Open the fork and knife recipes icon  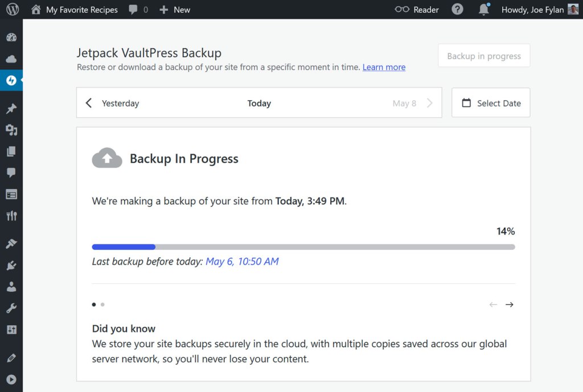[x=11, y=216]
